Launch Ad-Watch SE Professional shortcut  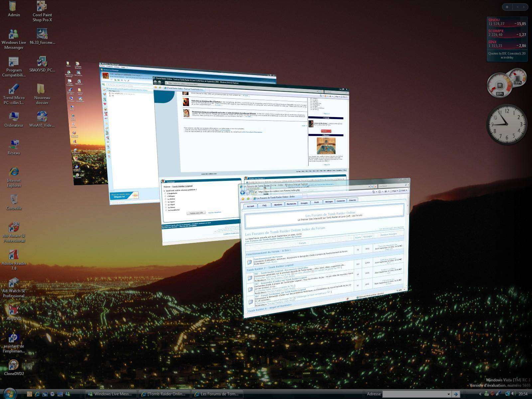[14, 288]
